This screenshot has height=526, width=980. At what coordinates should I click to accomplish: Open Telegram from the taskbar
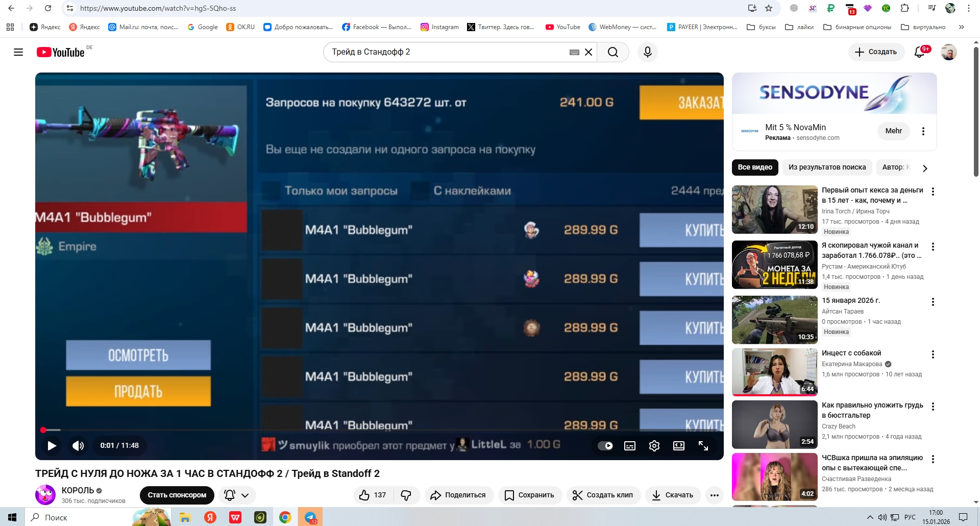click(x=310, y=517)
